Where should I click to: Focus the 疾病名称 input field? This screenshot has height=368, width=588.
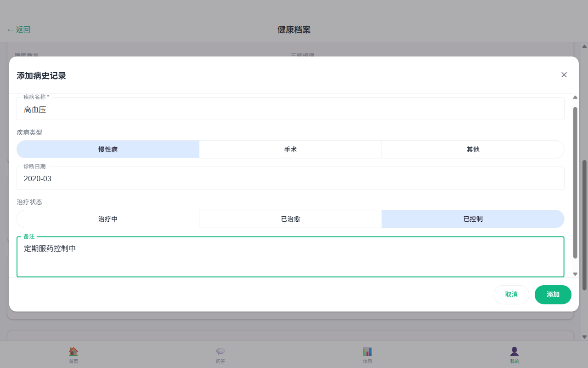point(290,110)
